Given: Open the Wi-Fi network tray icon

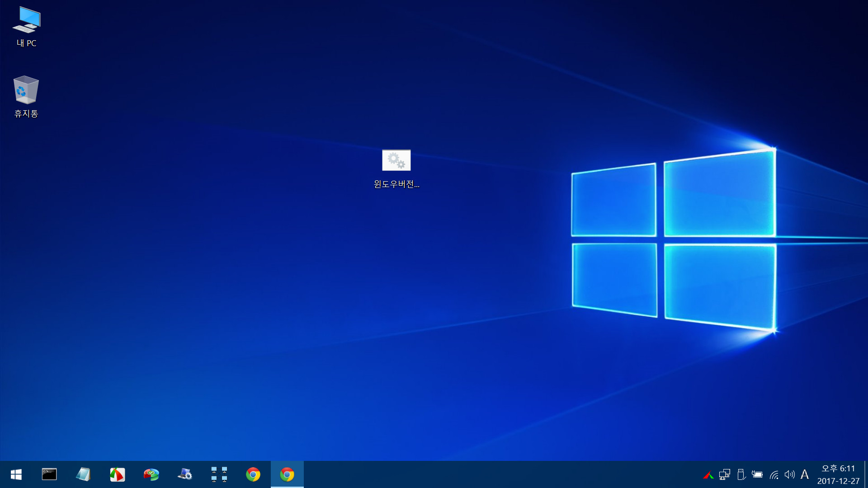Looking at the screenshot, I should [774, 474].
